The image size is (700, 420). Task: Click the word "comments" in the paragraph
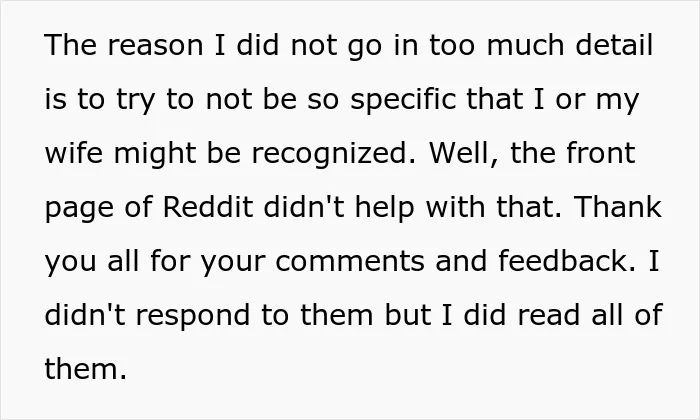[x=350, y=262]
